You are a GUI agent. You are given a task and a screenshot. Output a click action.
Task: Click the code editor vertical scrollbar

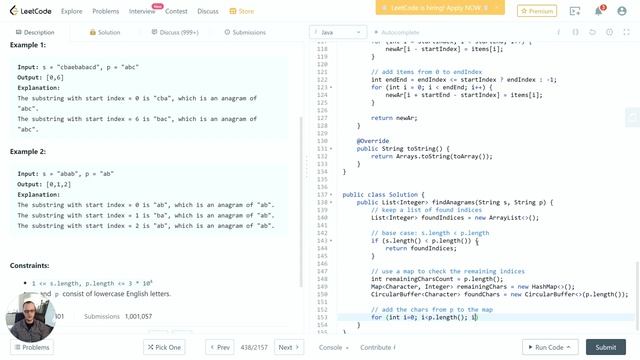(x=637, y=295)
